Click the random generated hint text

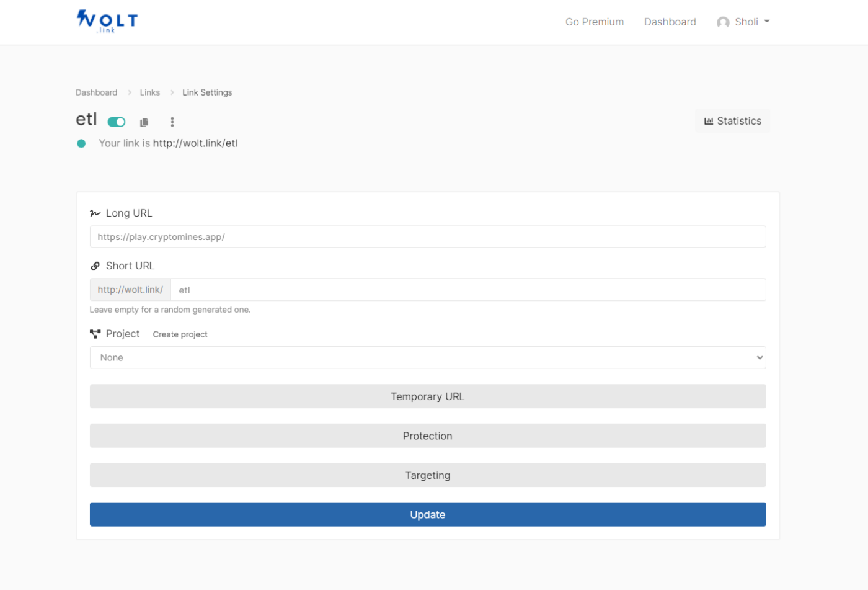coord(170,310)
